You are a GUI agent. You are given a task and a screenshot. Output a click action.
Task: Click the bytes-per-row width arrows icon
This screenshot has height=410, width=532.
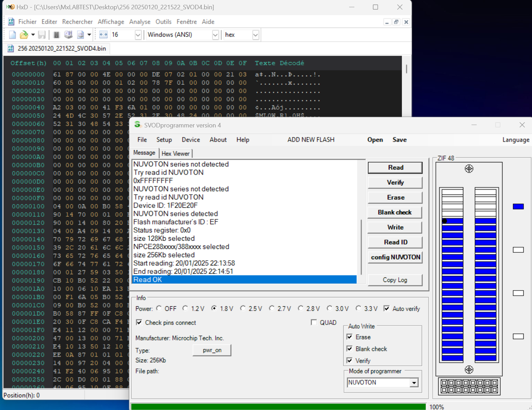(103, 35)
